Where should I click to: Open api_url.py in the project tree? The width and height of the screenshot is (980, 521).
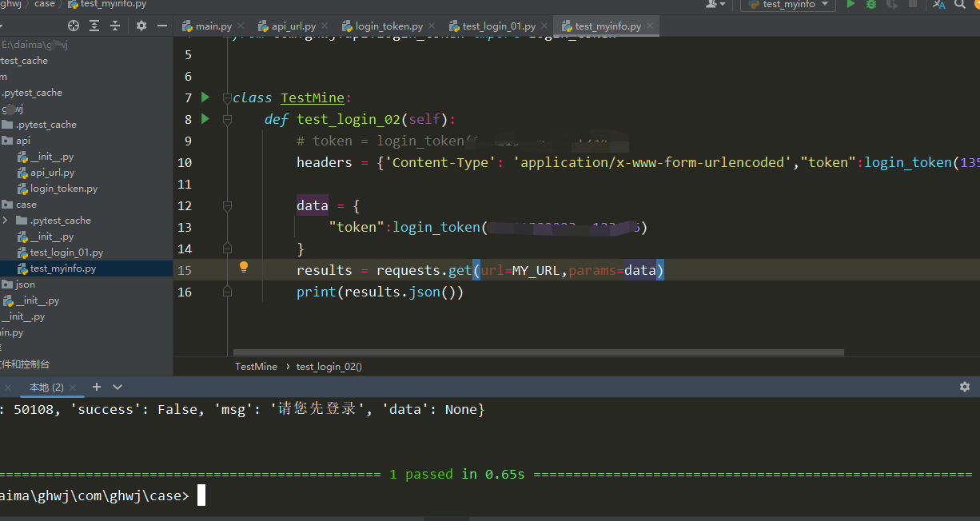tap(52, 173)
